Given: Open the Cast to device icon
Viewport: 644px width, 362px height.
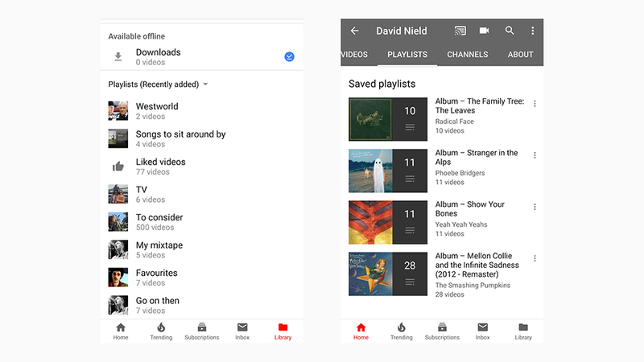Looking at the screenshot, I should coord(460,31).
